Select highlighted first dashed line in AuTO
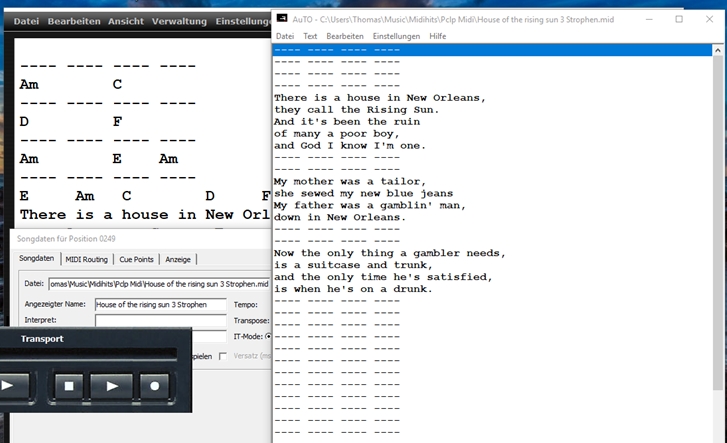727x443 pixels. coord(492,50)
